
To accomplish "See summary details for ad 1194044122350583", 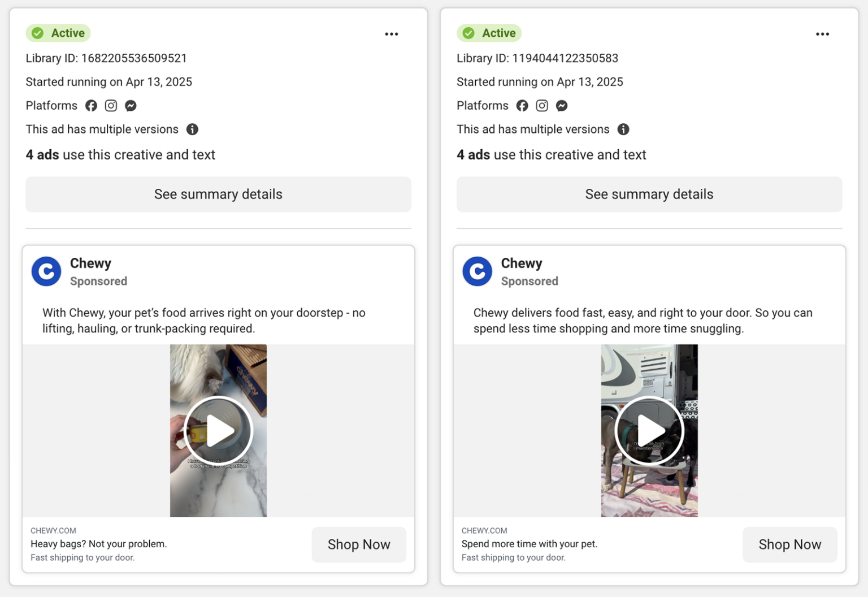I will [649, 194].
